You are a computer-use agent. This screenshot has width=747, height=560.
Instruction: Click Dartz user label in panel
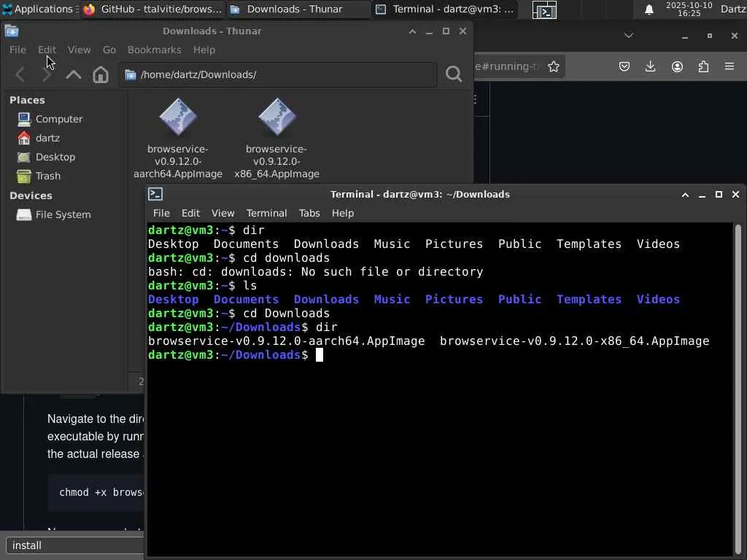[x=732, y=9]
